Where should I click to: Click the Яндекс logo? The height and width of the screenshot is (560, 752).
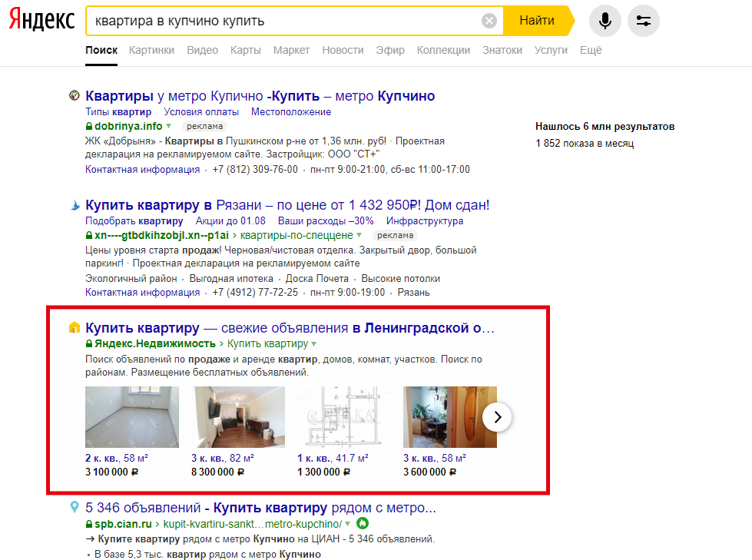[41, 20]
